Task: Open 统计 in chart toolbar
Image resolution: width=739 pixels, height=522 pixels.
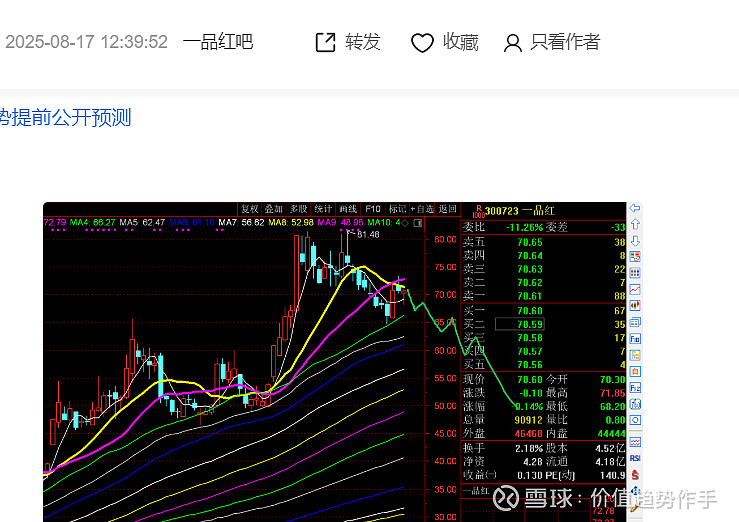Action: point(323,209)
